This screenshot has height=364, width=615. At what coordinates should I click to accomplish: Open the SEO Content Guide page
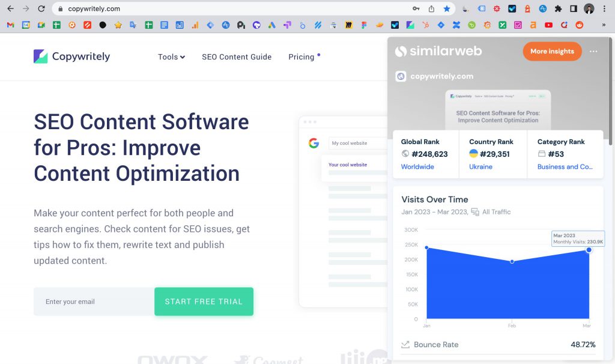click(237, 57)
